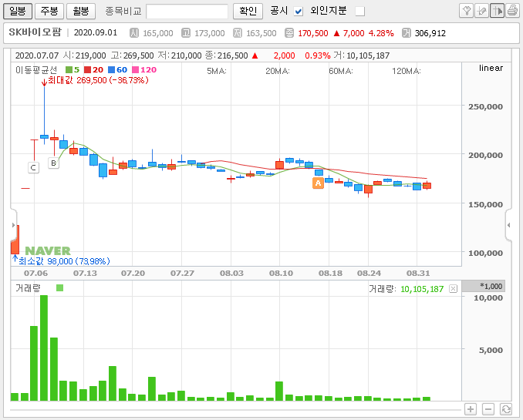Enable the 외인지분 checkbox

click(360, 12)
